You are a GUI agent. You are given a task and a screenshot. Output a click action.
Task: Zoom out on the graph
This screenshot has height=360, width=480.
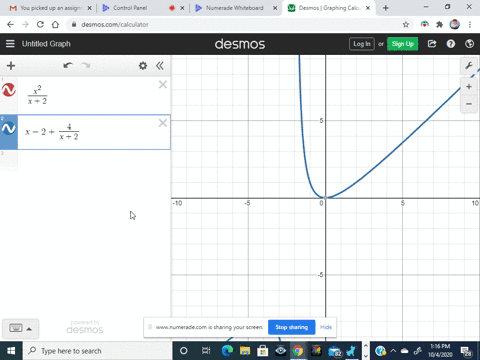(x=469, y=104)
